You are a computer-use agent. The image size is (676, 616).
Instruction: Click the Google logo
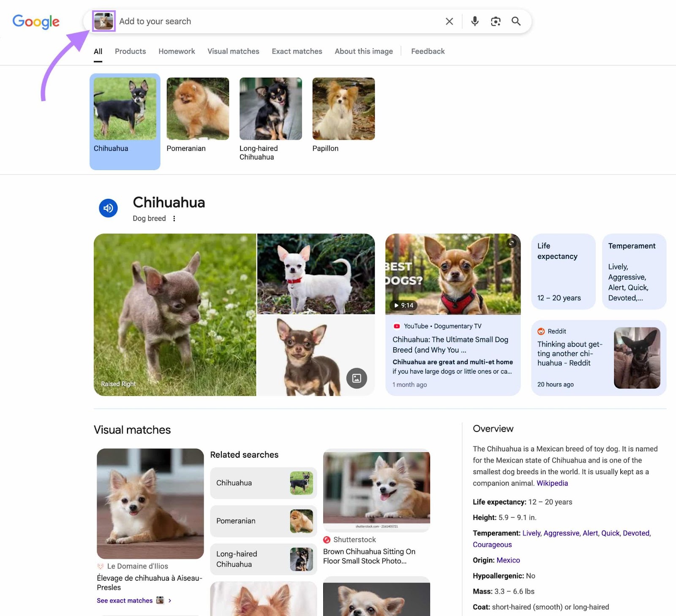36,21
